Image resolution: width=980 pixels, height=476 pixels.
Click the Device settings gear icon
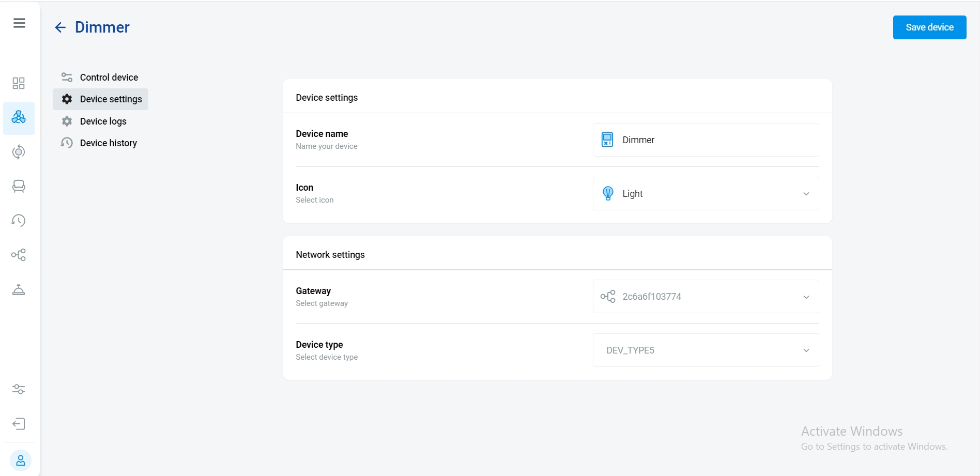pos(67,99)
